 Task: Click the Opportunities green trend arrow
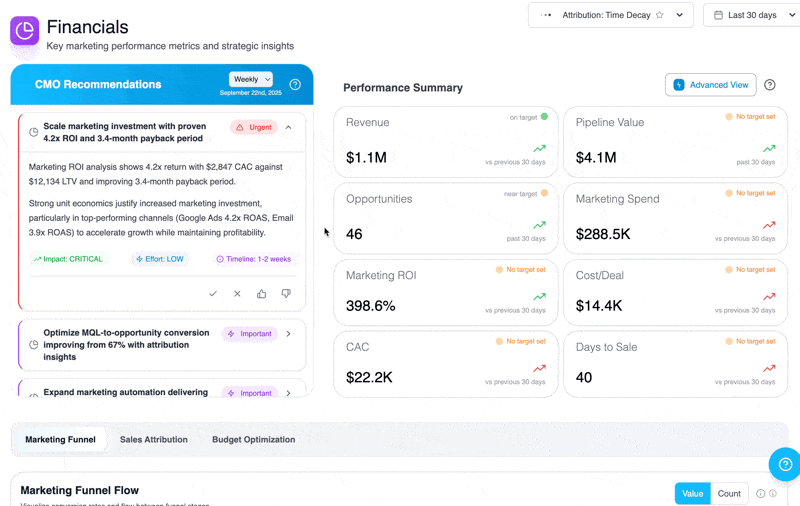(x=540, y=225)
